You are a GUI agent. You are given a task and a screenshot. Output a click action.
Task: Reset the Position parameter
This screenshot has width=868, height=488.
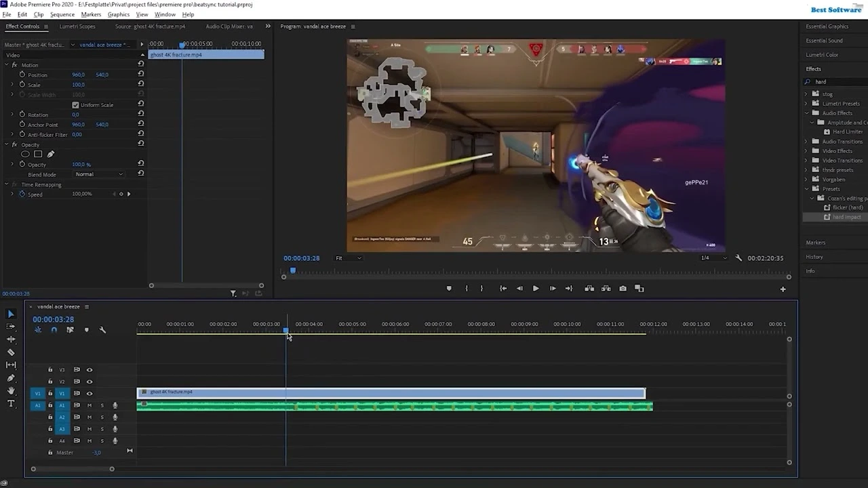[x=140, y=74]
